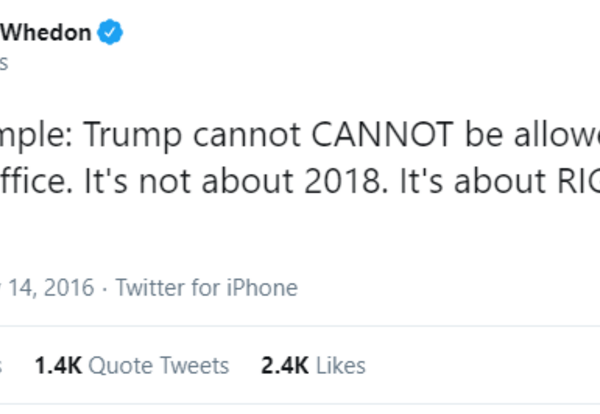This screenshot has height=414, width=600.
Task: Click the partial word "mple:" starting the tweet
Action: (39, 137)
